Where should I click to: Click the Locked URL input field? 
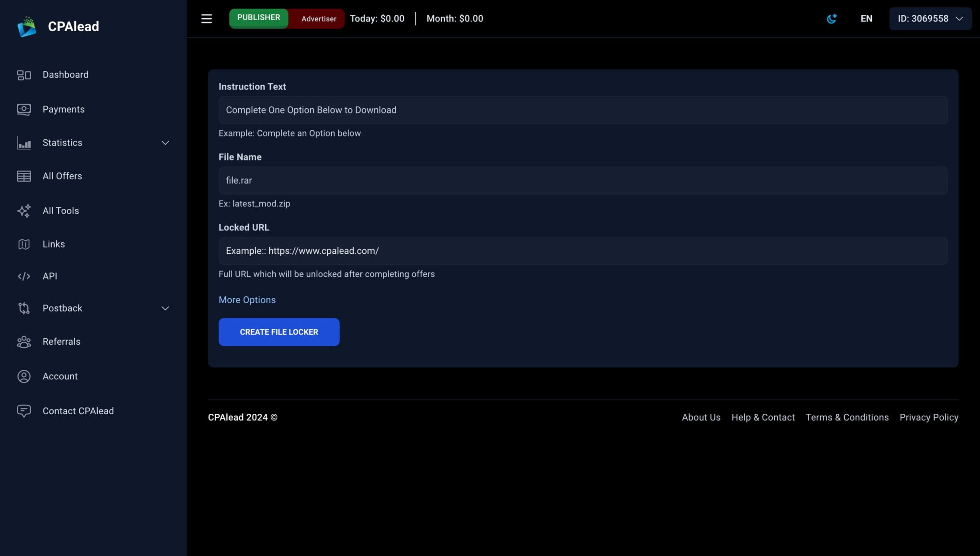click(x=582, y=251)
